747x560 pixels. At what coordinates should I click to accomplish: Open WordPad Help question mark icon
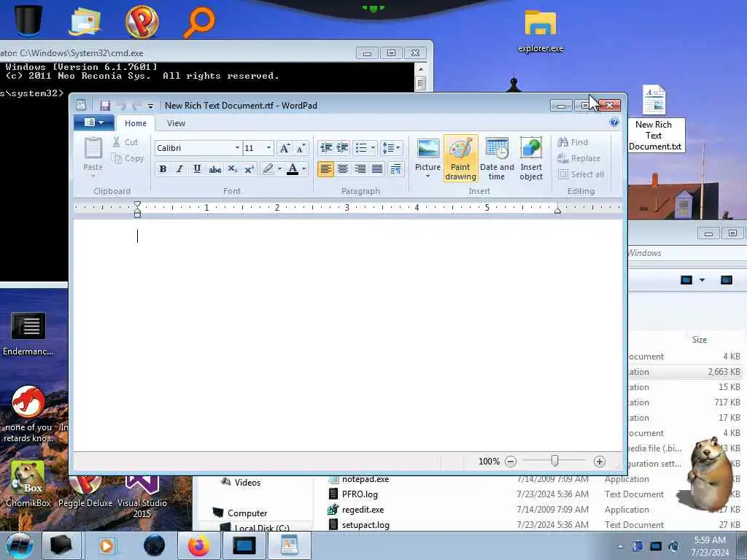[x=614, y=122]
